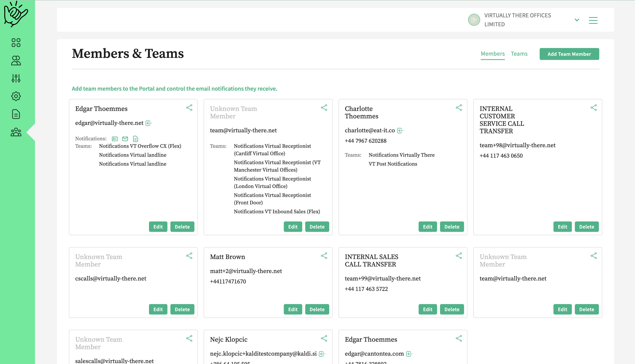Screen dimensions: 635x364
Task: Open the sliders settings sidebar icon
Action: pos(16,79)
